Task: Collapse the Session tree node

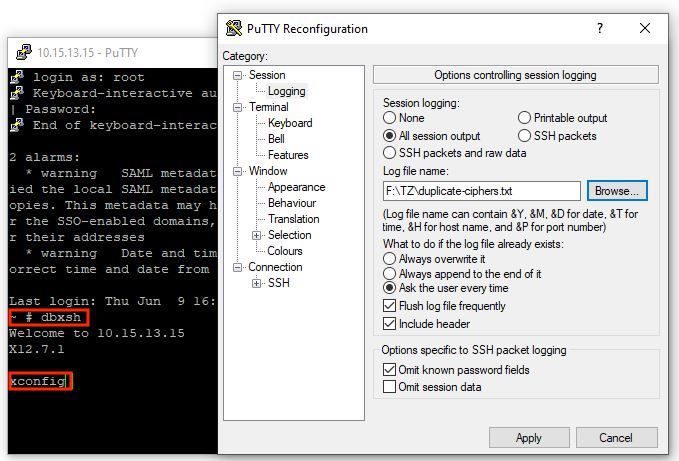Action: click(238, 75)
